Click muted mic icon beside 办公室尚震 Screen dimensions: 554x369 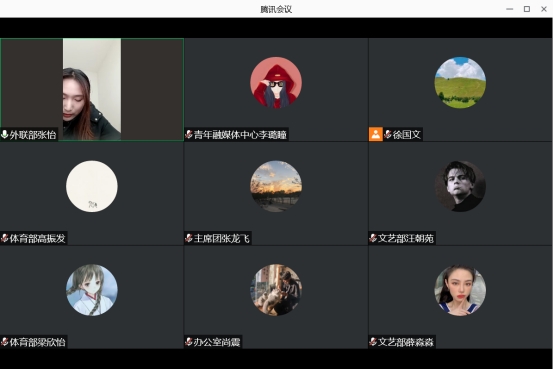(189, 342)
